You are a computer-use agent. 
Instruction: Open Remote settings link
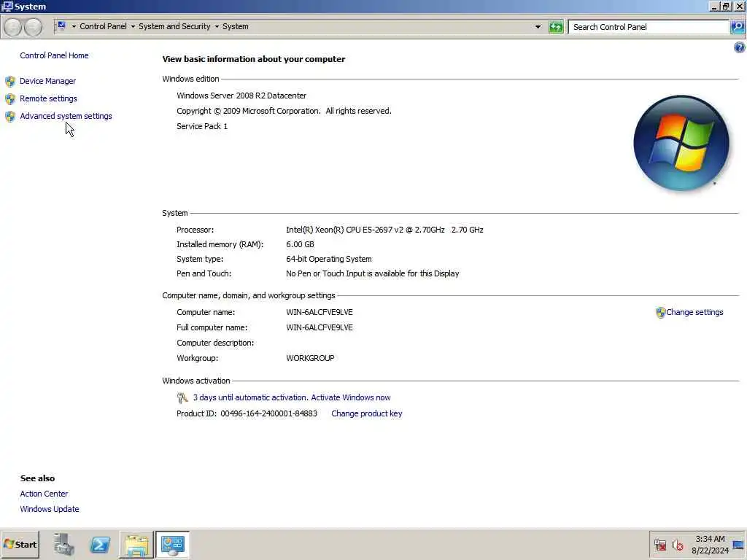coord(48,98)
